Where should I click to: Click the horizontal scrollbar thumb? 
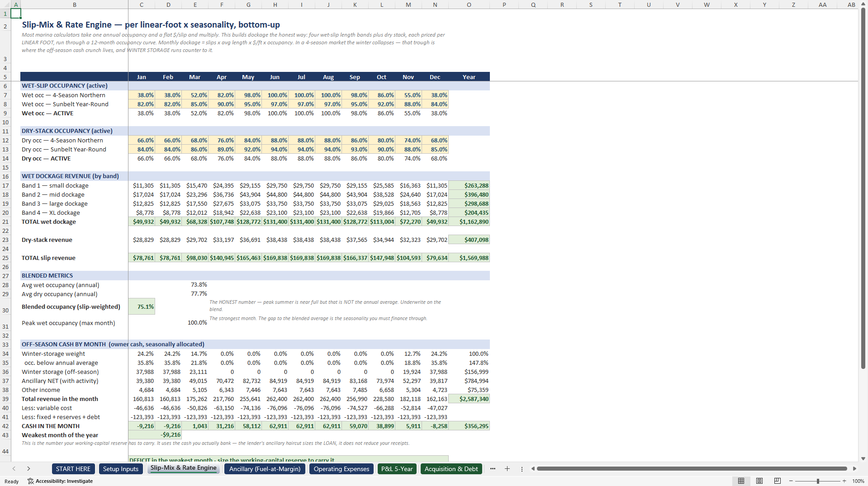691,469
